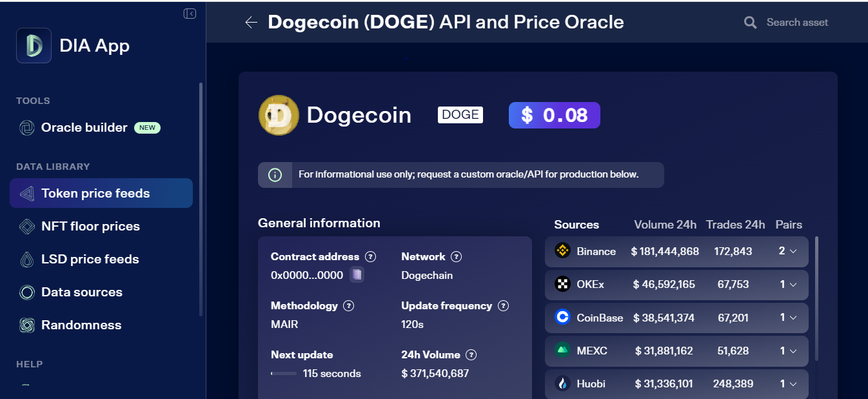Image resolution: width=868 pixels, height=399 pixels.
Task: Click the DIA App logo
Action: [x=34, y=45]
